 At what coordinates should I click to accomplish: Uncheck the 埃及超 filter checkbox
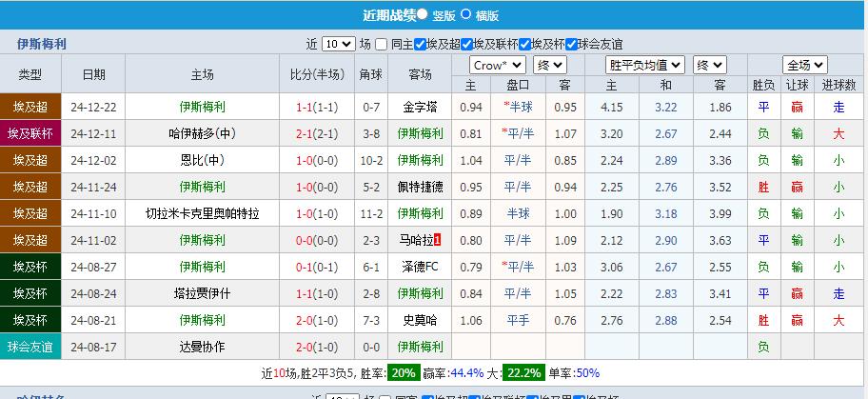coord(420,44)
